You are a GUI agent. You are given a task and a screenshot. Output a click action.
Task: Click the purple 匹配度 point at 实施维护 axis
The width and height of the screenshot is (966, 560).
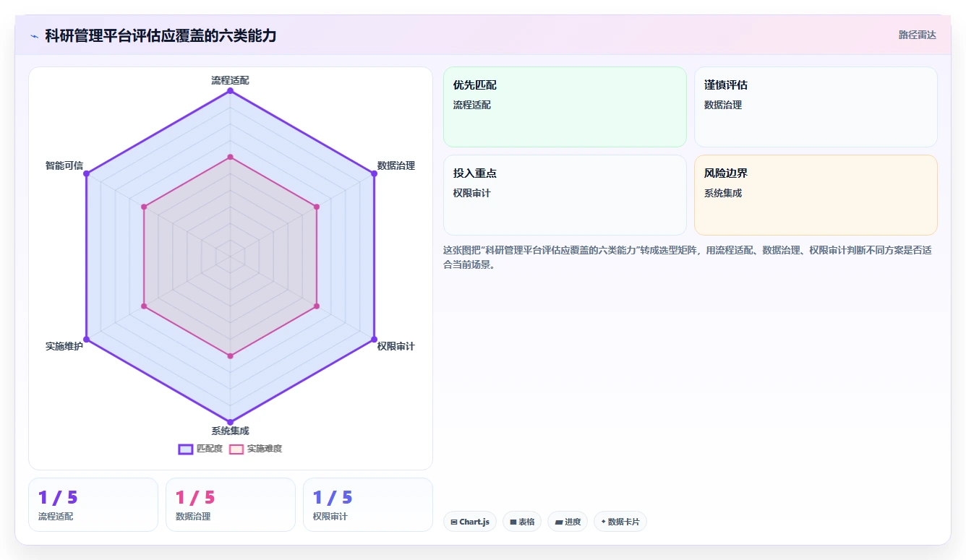tap(87, 340)
